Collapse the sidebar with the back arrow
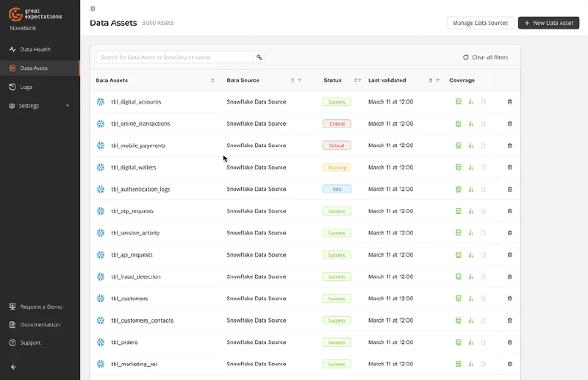Screen dimensions: 588x380 [x=13, y=367]
